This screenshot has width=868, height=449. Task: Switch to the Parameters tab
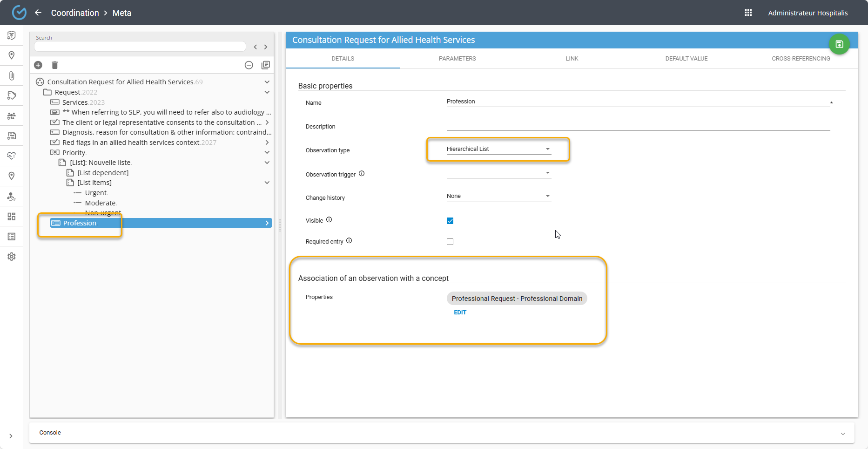[457, 59]
